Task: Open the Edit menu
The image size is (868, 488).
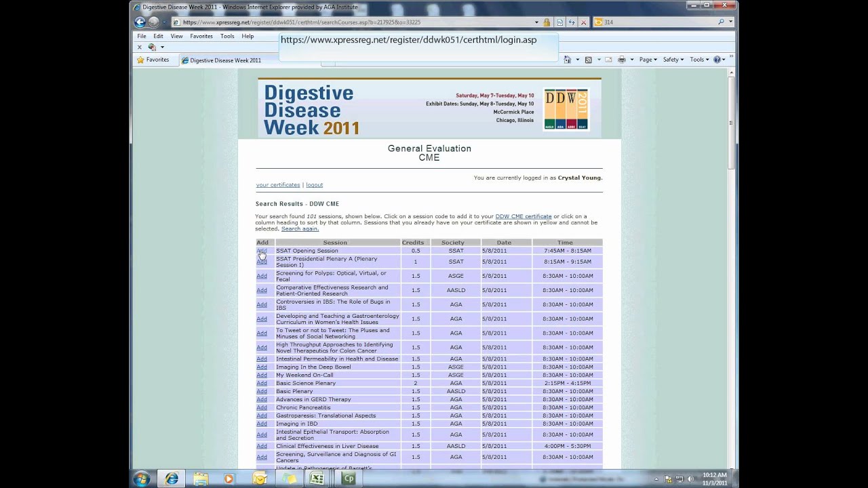Action: point(158,36)
